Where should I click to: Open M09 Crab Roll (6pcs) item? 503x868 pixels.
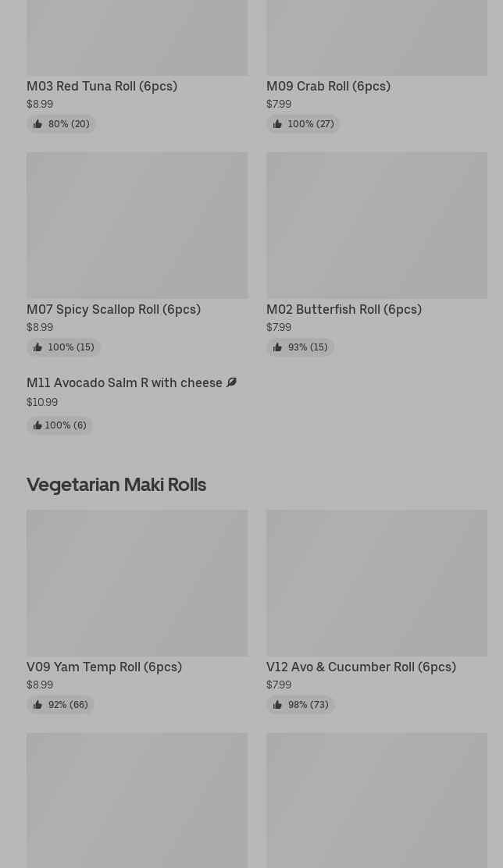(328, 86)
